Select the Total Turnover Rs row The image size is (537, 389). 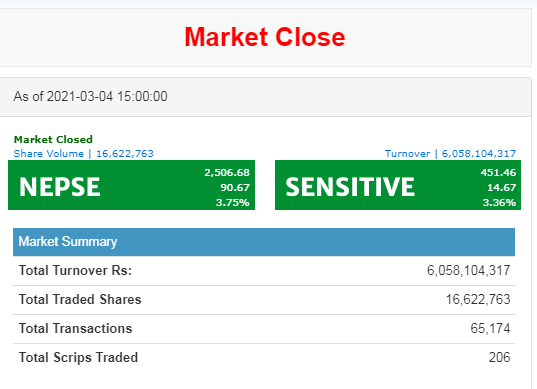[x=264, y=271]
